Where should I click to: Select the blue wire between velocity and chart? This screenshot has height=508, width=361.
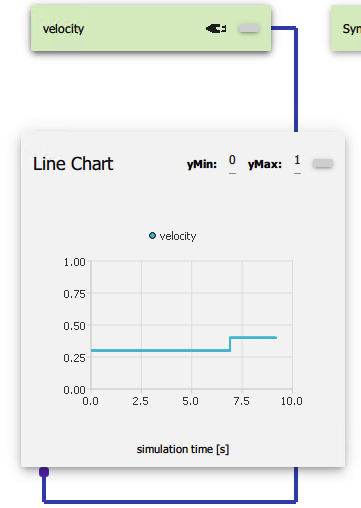[296, 80]
